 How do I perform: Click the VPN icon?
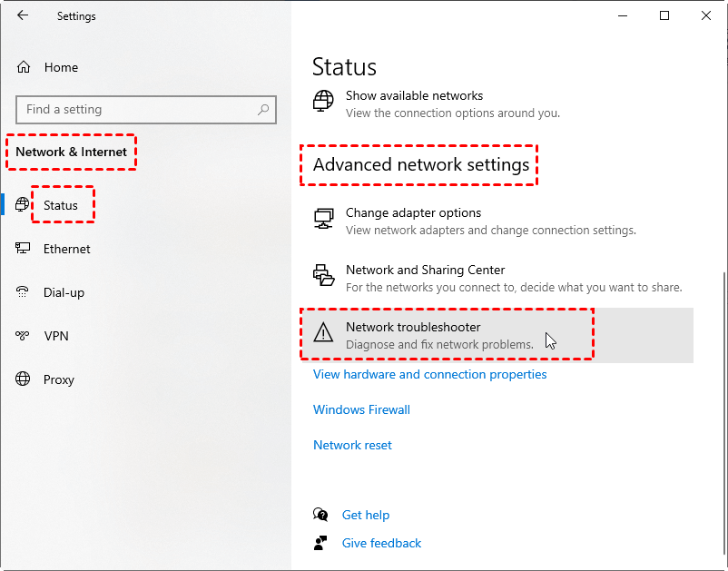point(24,336)
